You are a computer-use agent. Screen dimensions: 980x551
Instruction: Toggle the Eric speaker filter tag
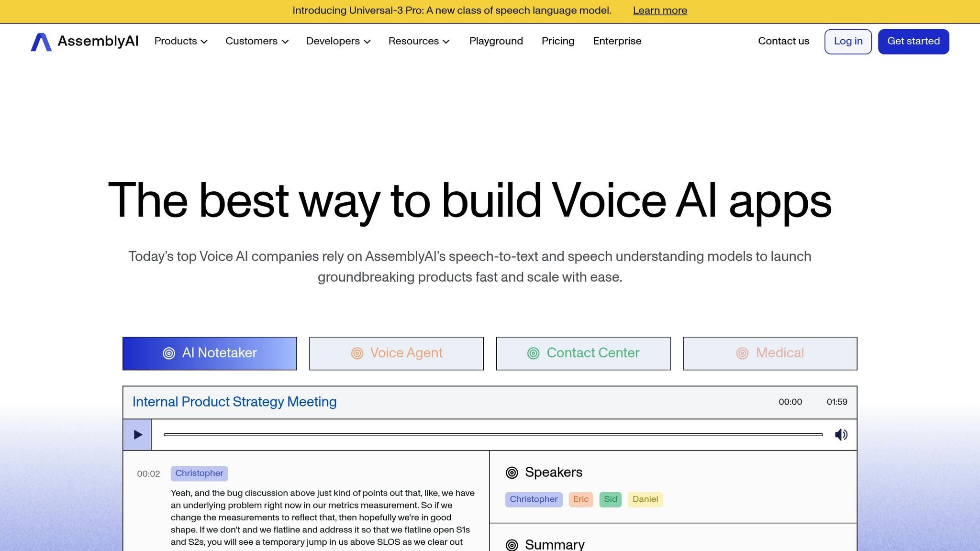580,499
